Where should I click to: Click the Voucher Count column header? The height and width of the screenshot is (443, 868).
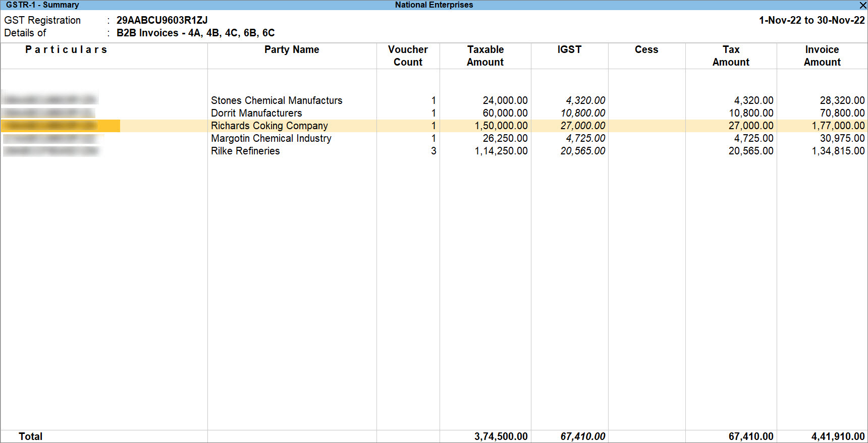(408, 56)
